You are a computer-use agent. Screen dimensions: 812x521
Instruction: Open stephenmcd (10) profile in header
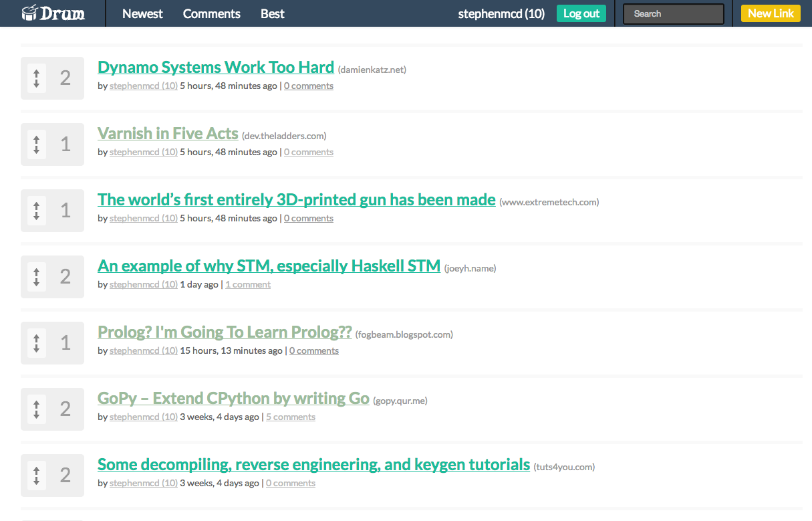click(x=501, y=13)
